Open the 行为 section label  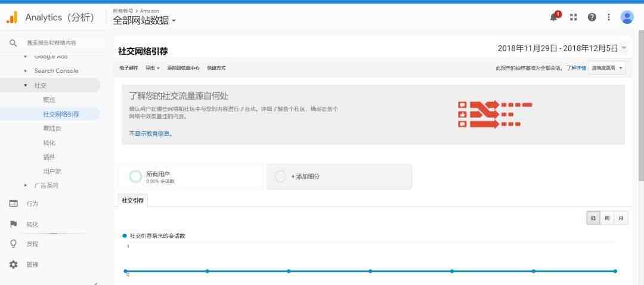32,204
